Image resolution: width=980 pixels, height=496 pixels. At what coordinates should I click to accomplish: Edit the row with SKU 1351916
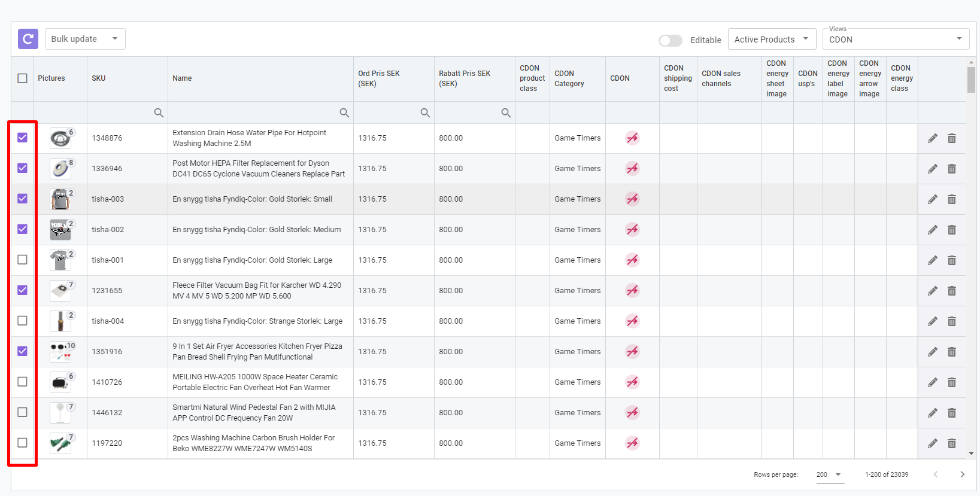coord(933,352)
